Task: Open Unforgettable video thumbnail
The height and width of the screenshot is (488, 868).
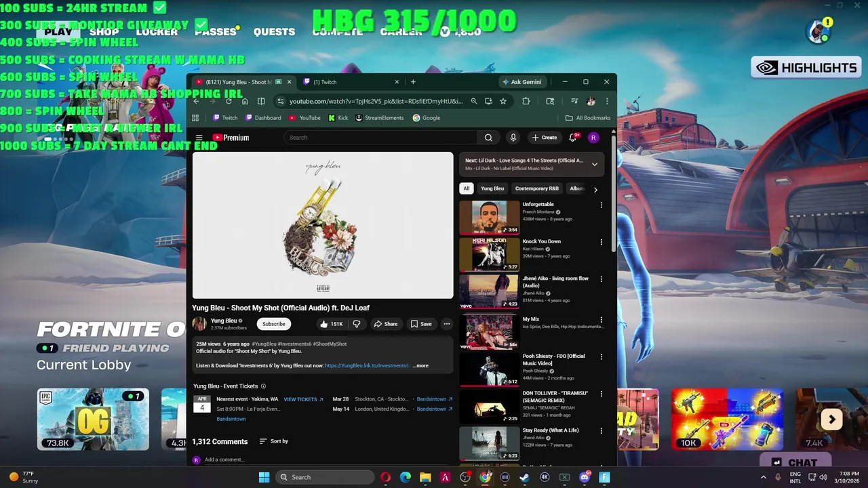Action: [490, 217]
